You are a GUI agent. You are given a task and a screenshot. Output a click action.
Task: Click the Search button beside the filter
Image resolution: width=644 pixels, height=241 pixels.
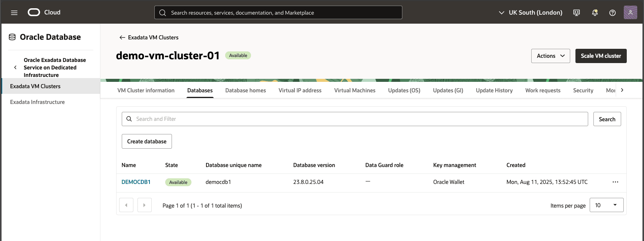607,119
